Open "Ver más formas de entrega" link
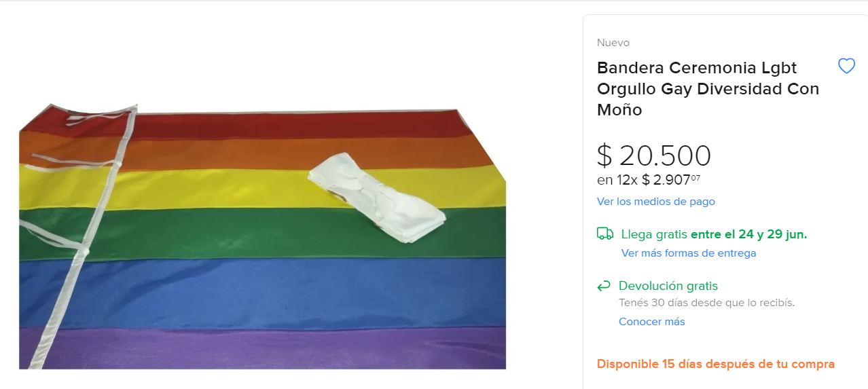868x389 pixels. [x=688, y=253]
